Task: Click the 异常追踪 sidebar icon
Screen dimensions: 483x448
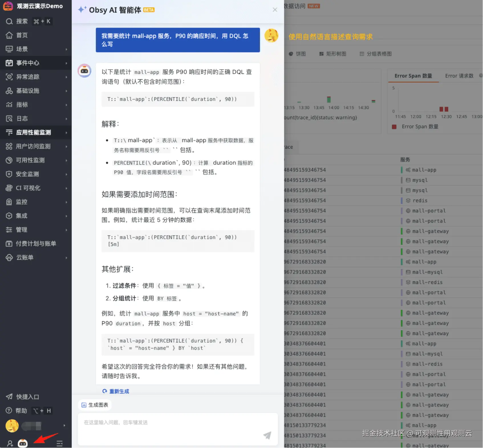Action: [9, 77]
